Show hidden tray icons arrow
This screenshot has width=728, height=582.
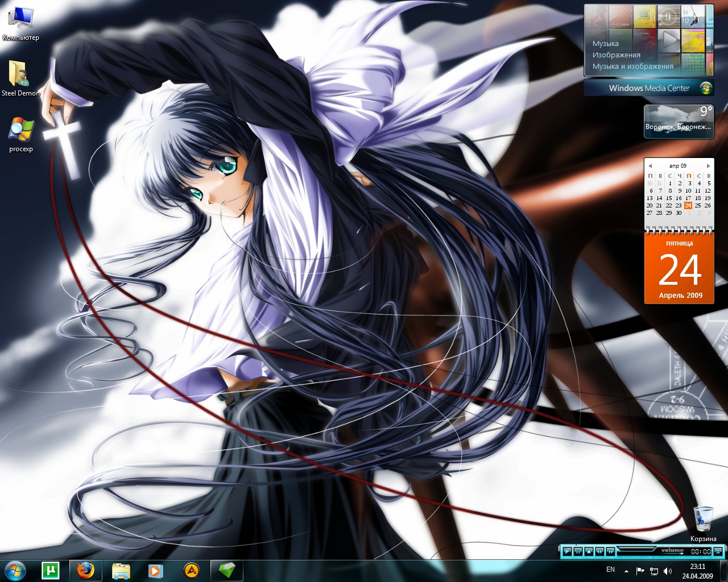[x=626, y=571]
